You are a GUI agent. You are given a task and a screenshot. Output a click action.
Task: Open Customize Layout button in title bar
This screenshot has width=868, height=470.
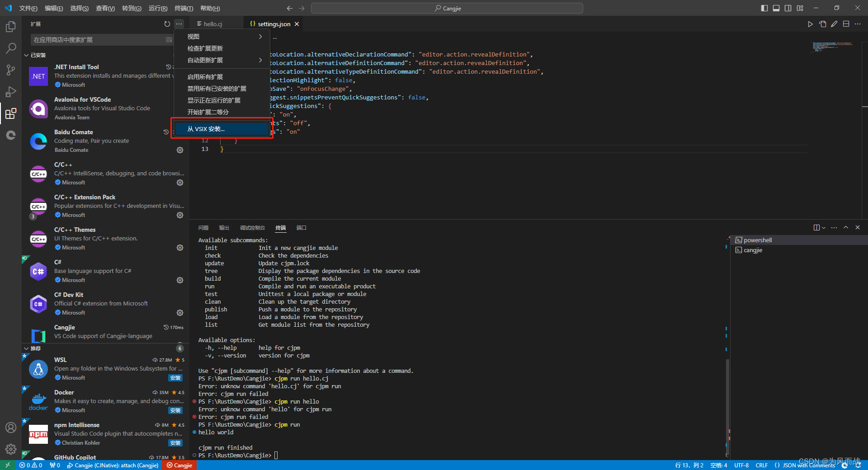tap(800, 8)
